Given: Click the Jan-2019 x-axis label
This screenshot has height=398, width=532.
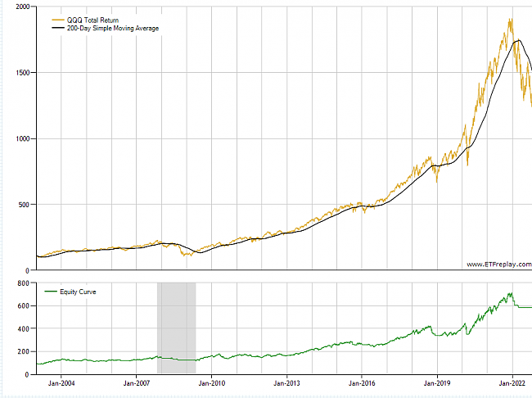Looking at the screenshot, I should (437, 383).
